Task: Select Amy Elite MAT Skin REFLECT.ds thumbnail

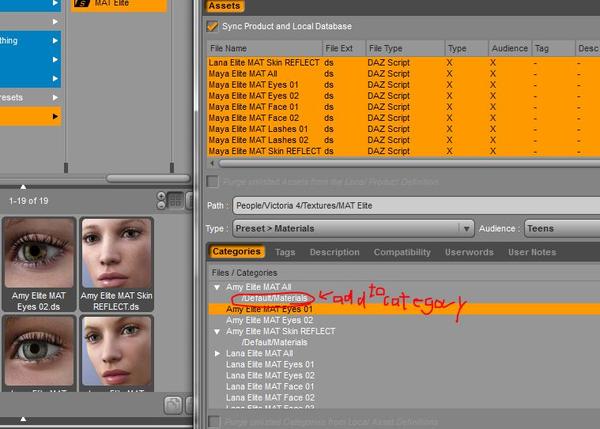Action: pos(116,264)
